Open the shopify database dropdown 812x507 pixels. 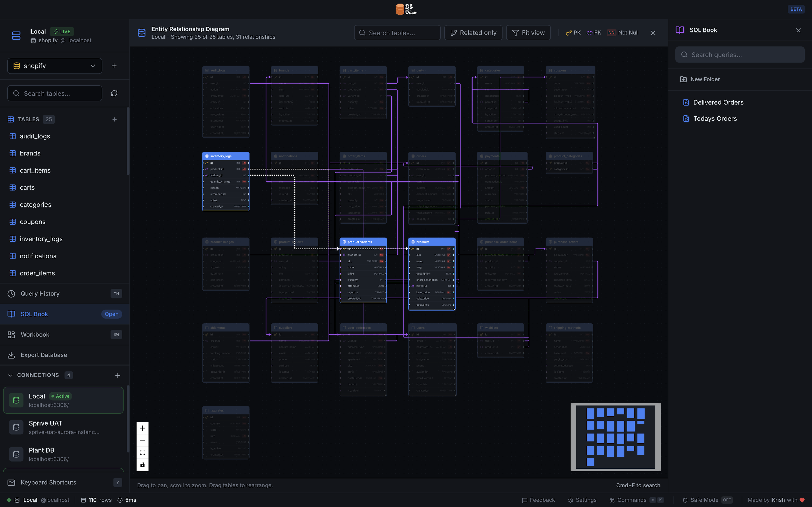click(x=55, y=66)
